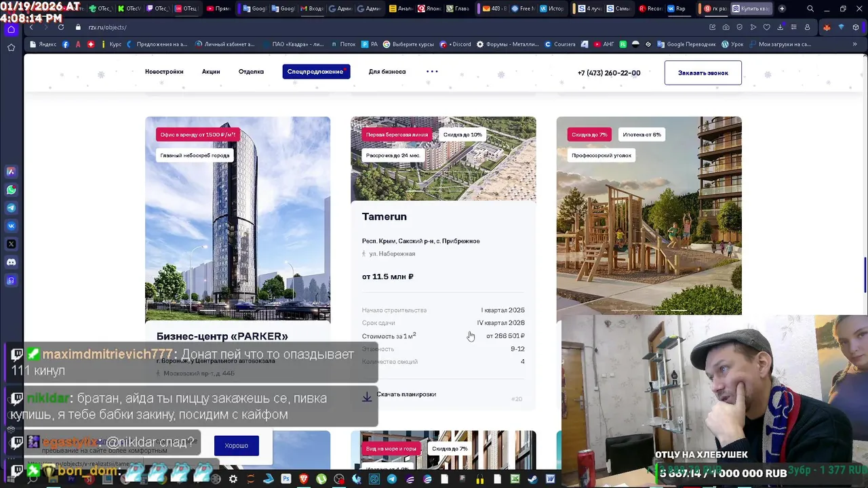Expand the three-dots menu in site navigation
The width and height of the screenshot is (868, 488).
(x=432, y=71)
